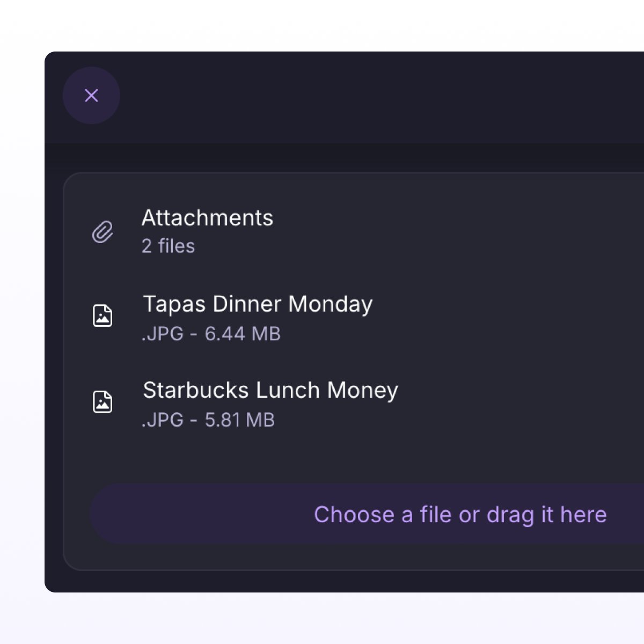Click the "2 files" count label
The width and height of the screenshot is (644, 644).
pos(168,246)
